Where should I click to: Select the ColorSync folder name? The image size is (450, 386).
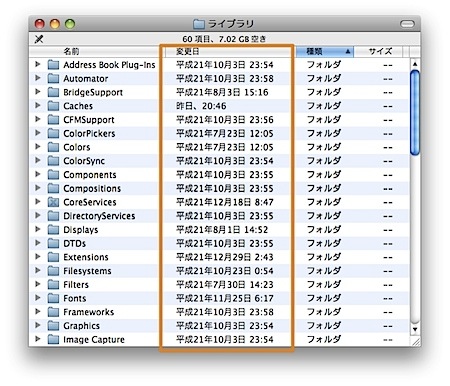tap(84, 161)
